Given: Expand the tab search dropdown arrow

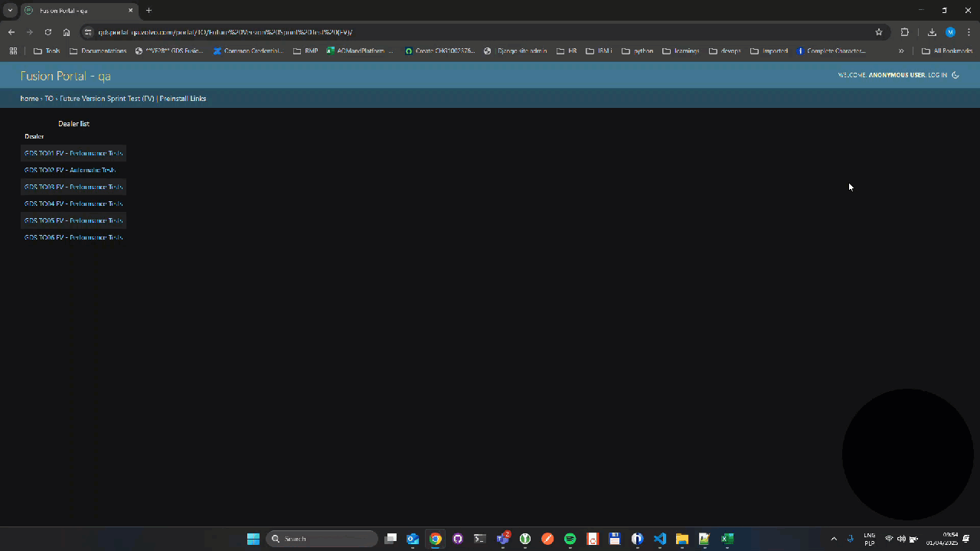Looking at the screenshot, I should [x=10, y=10].
